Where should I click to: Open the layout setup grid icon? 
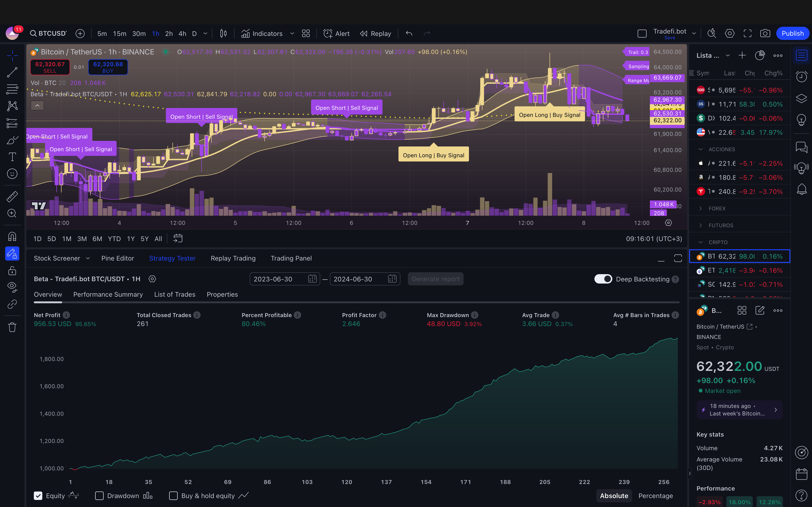coord(306,34)
